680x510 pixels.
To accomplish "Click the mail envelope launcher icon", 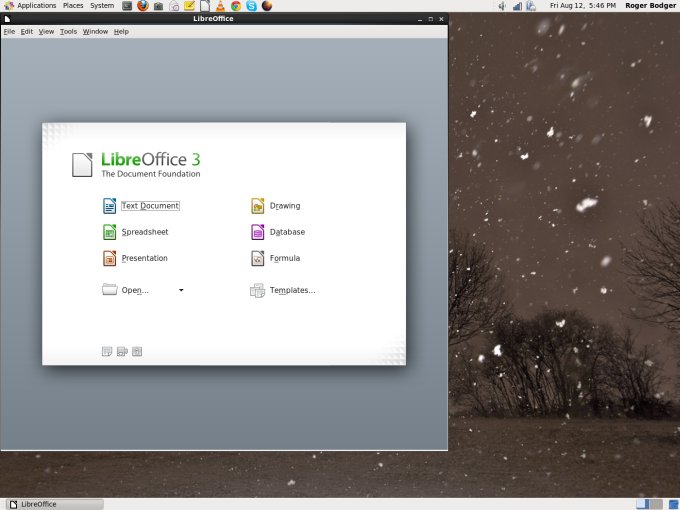I will (174, 6).
